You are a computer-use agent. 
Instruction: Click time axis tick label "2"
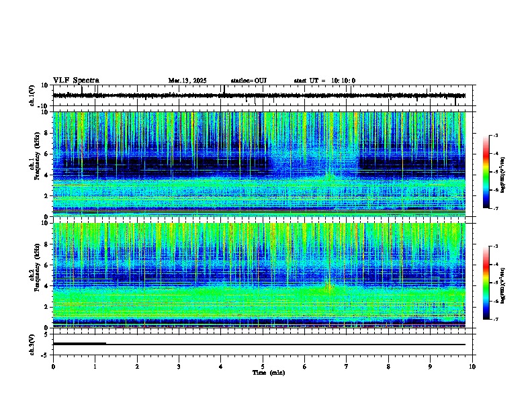pyautogui.click(x=137, y=367)
